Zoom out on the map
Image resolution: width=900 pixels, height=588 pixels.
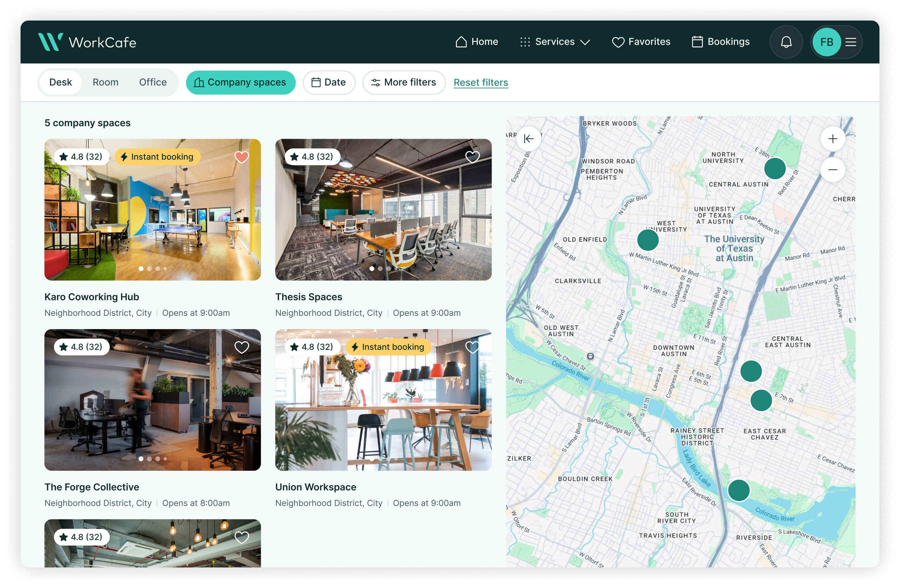(832, 170)
